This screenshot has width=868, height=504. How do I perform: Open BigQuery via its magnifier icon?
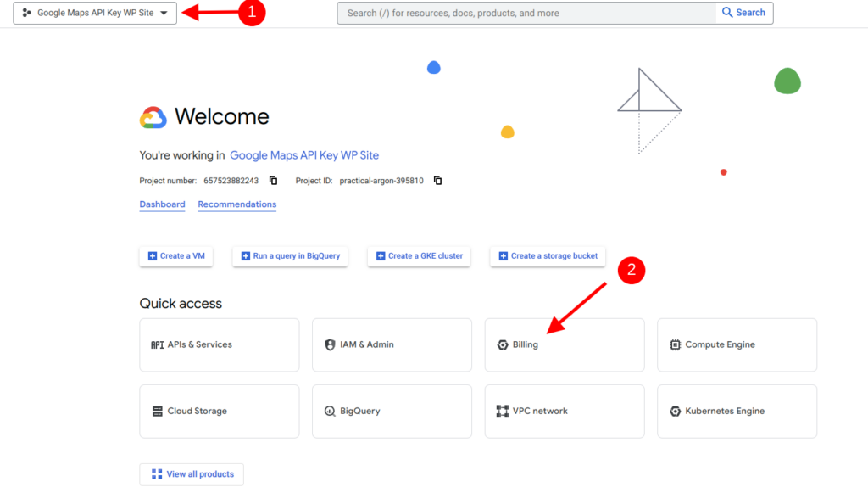(331, 411)
